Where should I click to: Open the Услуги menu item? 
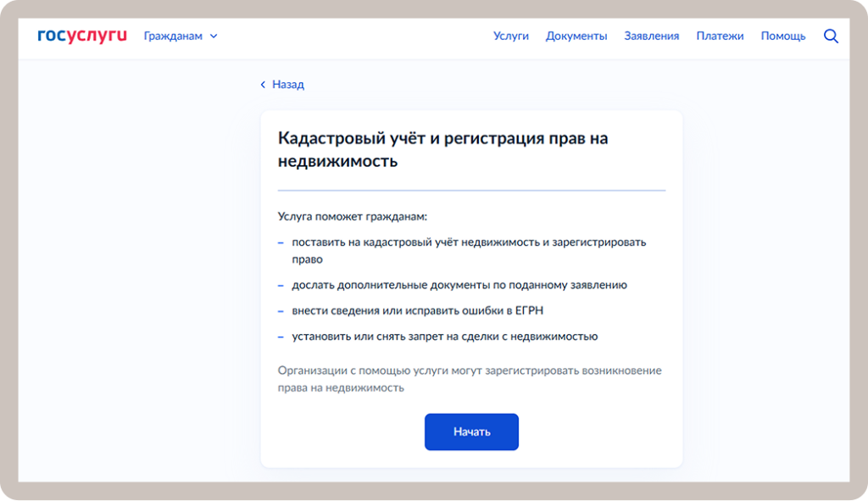point(510,36)
